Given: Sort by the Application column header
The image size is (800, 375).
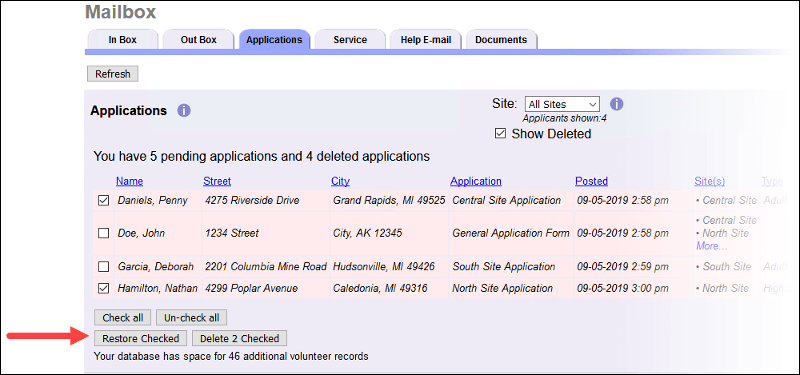Looking at the screenshot, I should (476, 181).
